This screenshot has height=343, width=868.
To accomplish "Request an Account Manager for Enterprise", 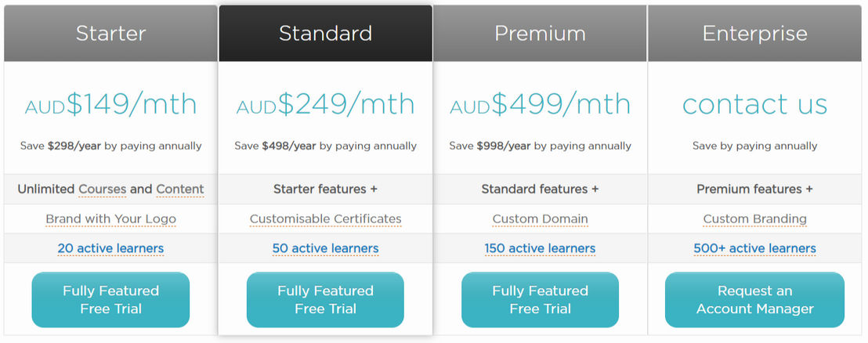I will coord(755,299).
